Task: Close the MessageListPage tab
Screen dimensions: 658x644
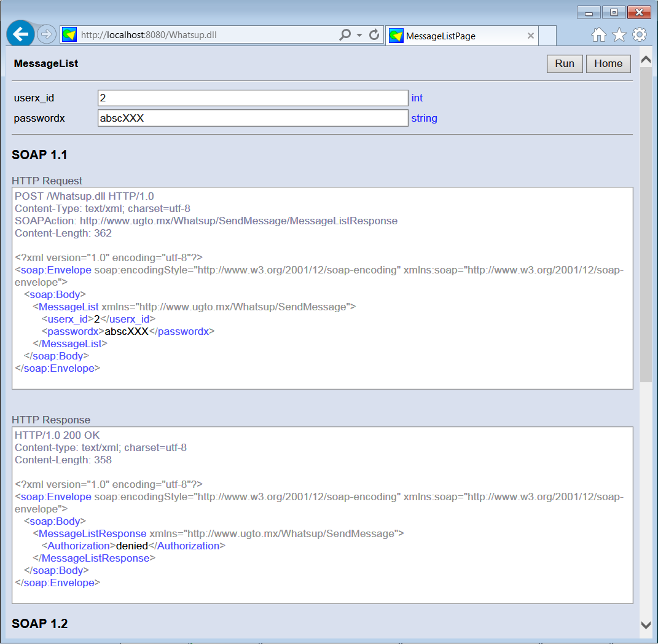Action: click(x=530, y=36)
